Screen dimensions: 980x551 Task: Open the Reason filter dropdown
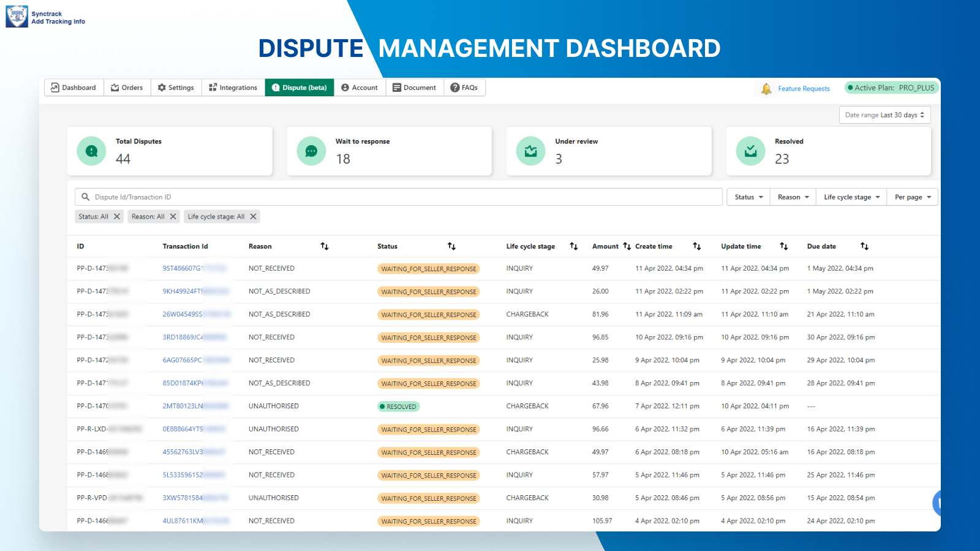coord(792,197)
